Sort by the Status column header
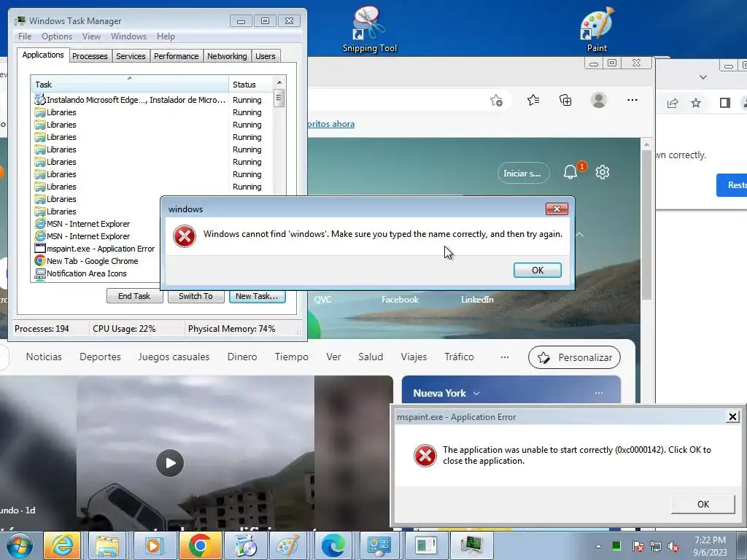The width and height of the screenshot is (747, 560). pos(251,85)
